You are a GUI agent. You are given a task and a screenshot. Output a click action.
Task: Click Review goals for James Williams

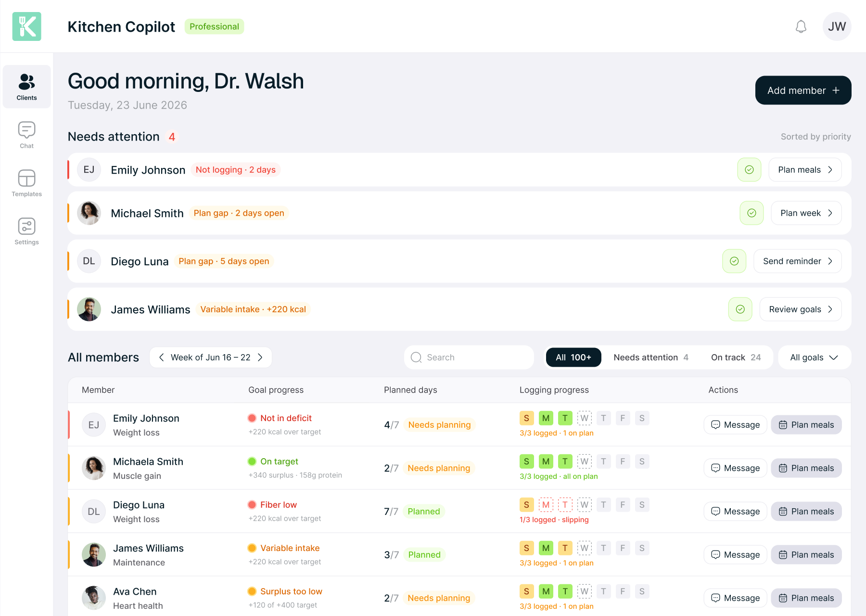[801, 309]
